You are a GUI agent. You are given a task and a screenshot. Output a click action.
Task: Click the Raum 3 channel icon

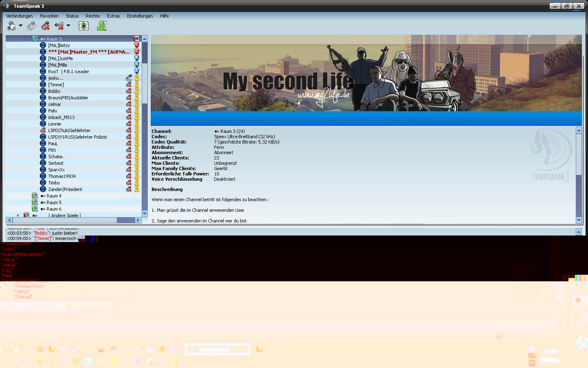[x=35, y=39]
